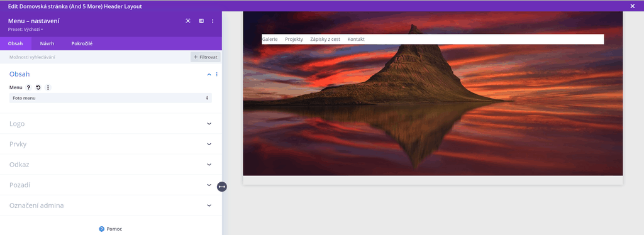644x235 pixels.
Task: Switch to the Pokročilé tab
Action: pos(82,43)
